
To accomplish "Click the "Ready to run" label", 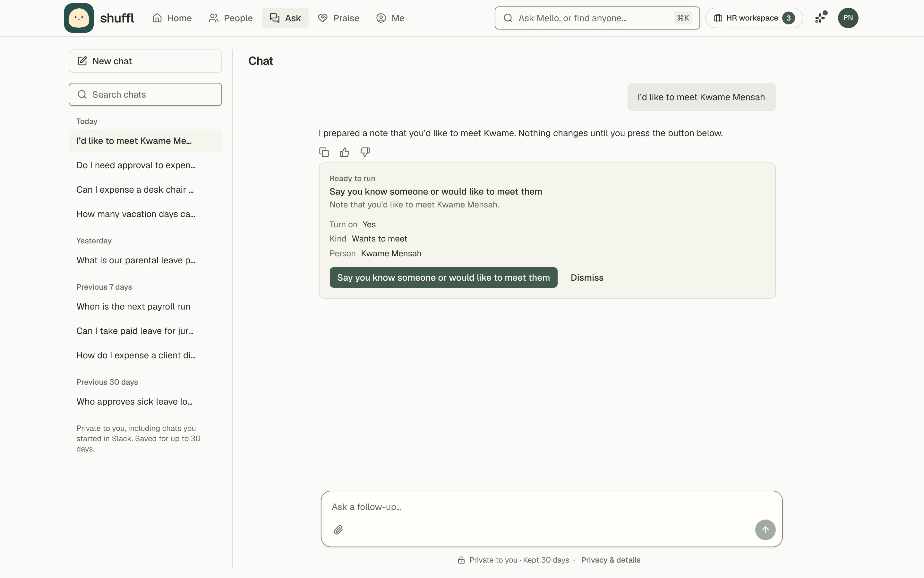I will (x=352, y=179).
